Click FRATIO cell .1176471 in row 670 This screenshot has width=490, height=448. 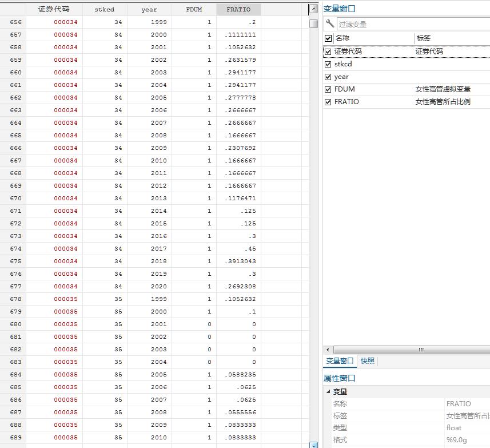(x=239, y=198)
